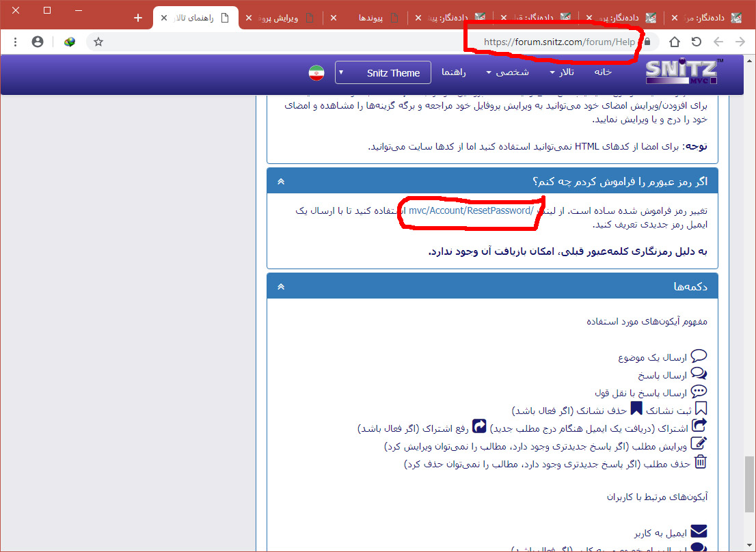This screenshot has width=756, height=552.
Task: Click the filled remove-bookmark icon
Action: [636, 409]
